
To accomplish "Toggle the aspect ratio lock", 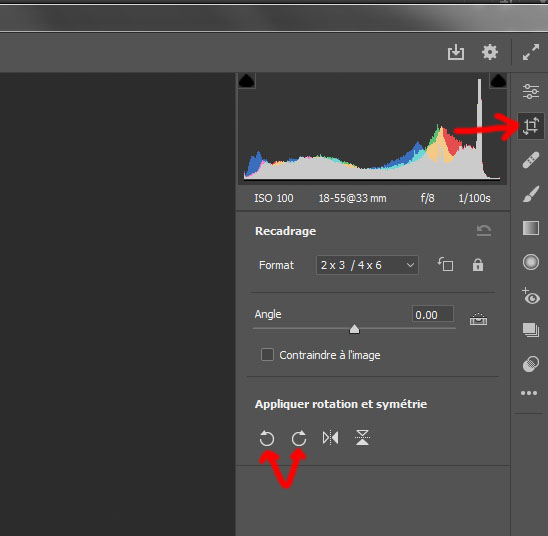I will point(478,265).
